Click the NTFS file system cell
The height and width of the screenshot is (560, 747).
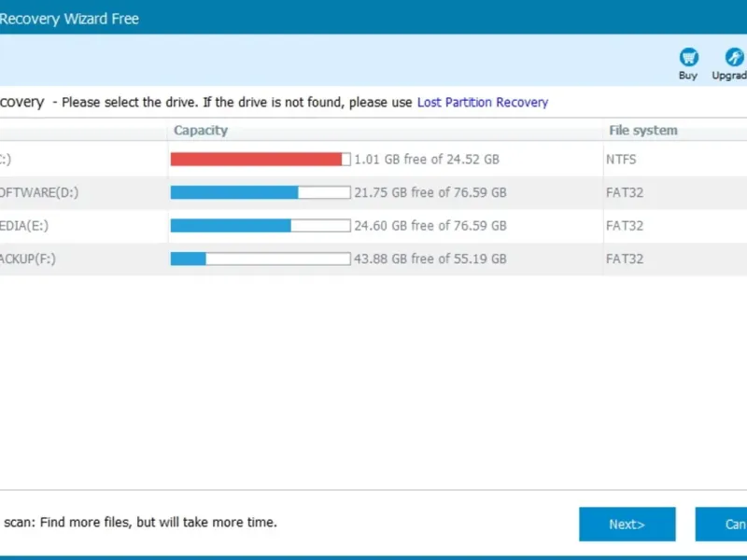coord(621,160)
